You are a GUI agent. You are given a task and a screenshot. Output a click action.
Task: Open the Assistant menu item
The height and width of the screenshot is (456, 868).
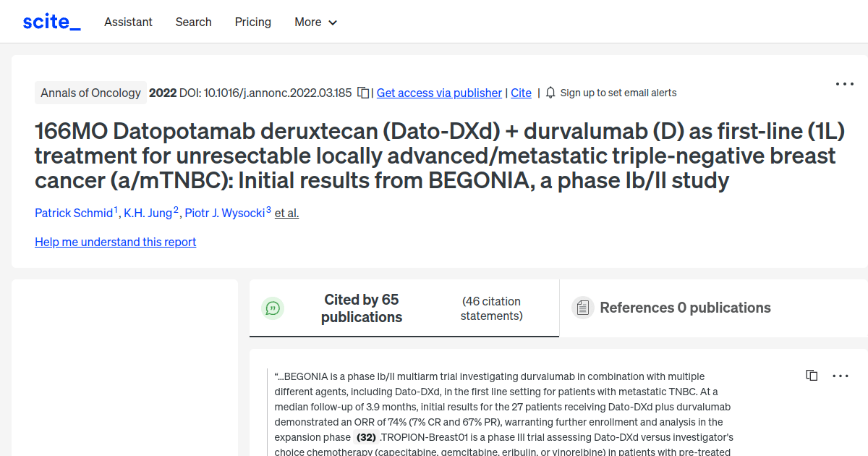click(128, 22)
